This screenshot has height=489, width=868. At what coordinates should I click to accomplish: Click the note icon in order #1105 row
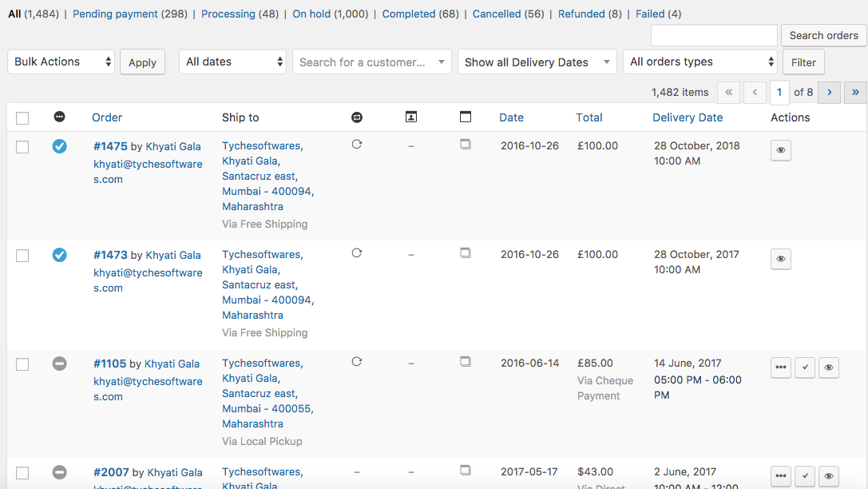tap(466, 362)
